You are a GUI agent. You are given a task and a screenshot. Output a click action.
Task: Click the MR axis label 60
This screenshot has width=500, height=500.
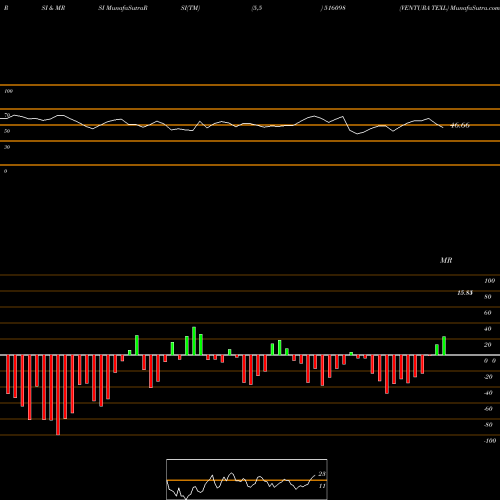click(487, 313)
